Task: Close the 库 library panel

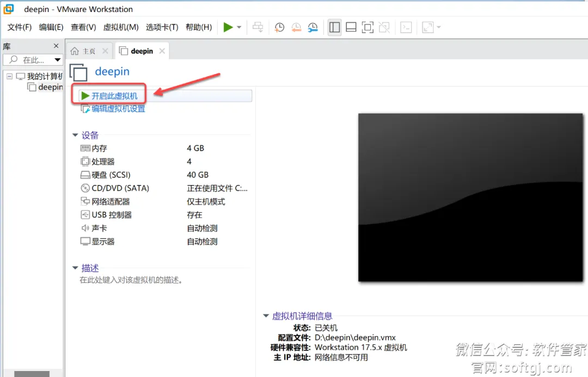Action: (56, 46)
